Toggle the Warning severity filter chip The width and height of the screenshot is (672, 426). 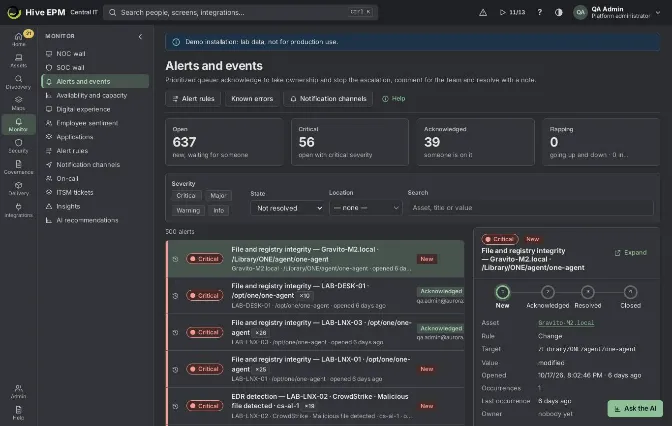[188, 210]
